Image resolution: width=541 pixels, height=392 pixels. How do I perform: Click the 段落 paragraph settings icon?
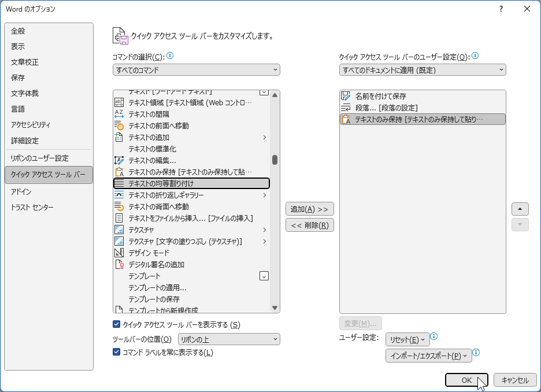pos(346,108)
